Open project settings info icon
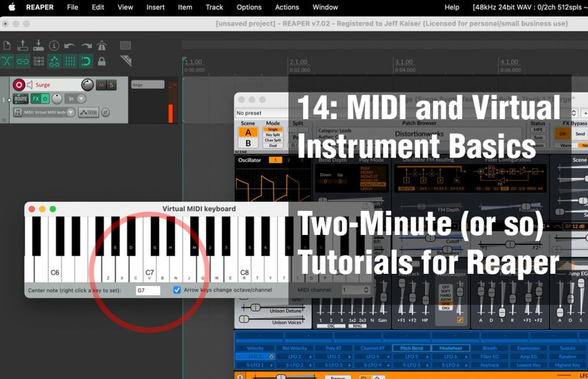 point(54,46)
